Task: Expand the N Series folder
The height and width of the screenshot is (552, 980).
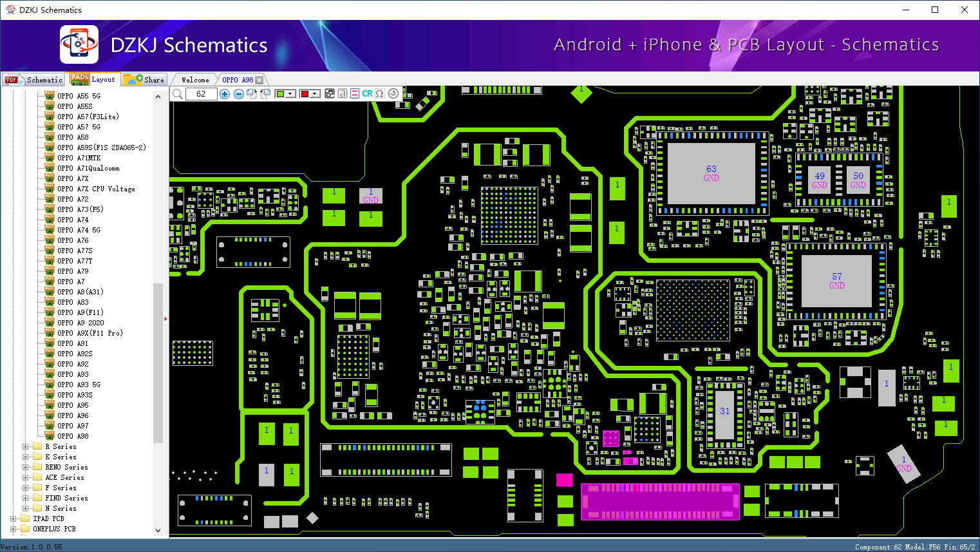Action: point(26,508)
